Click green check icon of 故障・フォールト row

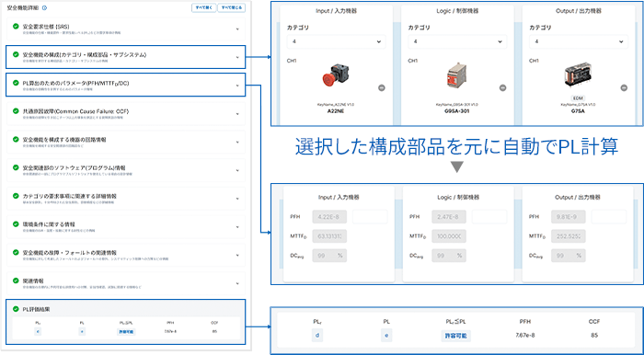point(16,252)
